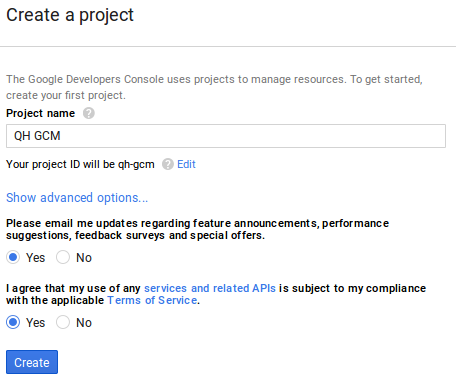The height and width of the screenshot is (379, 456).
Task: Click the No label under Terms agreement
Action: (84, 323)
